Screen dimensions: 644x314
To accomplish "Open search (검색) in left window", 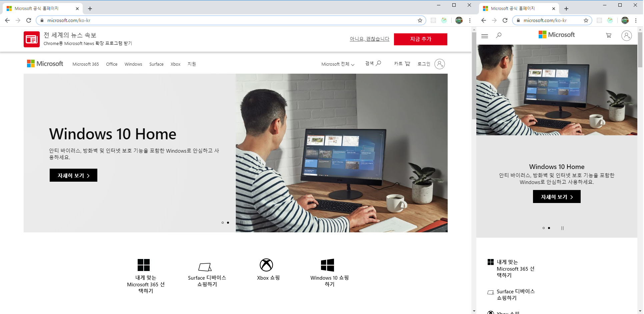I will pos(373,63).
